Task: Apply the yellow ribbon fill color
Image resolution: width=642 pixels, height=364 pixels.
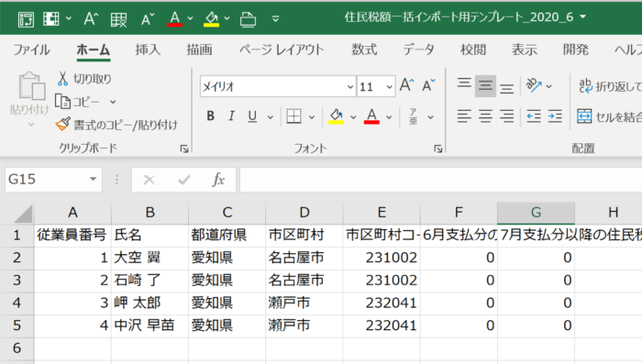Action: pyautogui.click(x=336, y=116)
